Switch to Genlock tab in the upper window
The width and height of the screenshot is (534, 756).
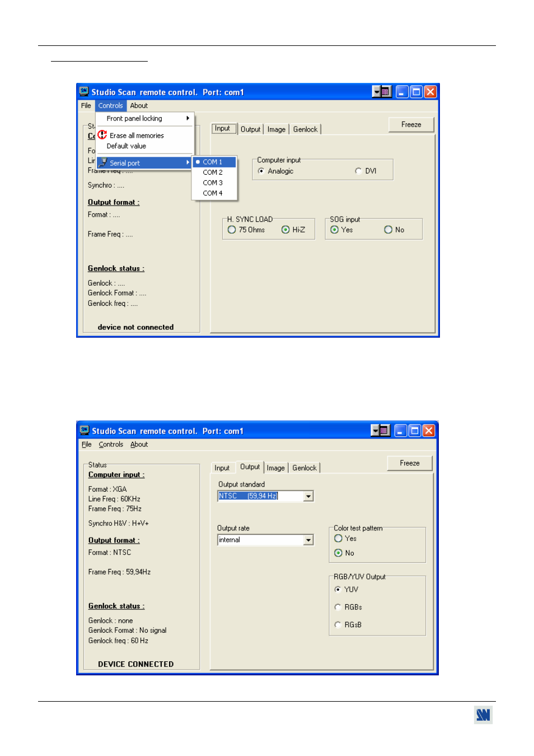(305, 129)
